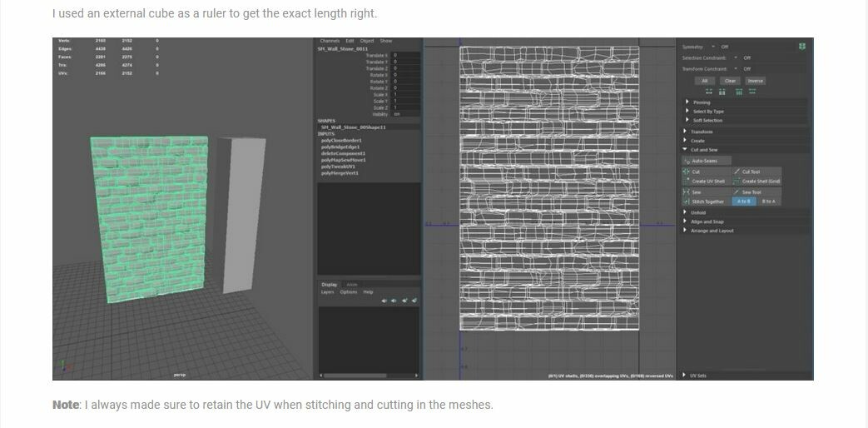Select the SM_Wall_Stone_00Shape11 shape node

coord(353,127)
